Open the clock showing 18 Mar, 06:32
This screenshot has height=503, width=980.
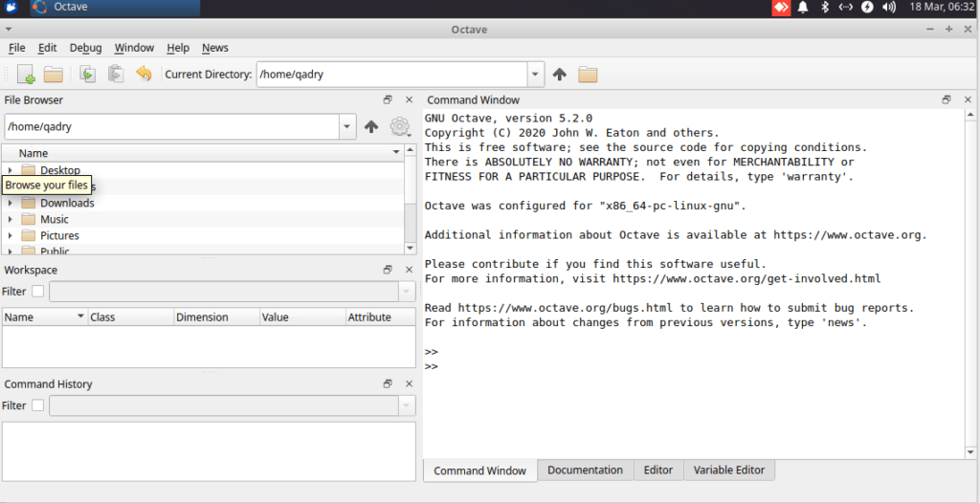pyautogui.click(x=940, y=8)
